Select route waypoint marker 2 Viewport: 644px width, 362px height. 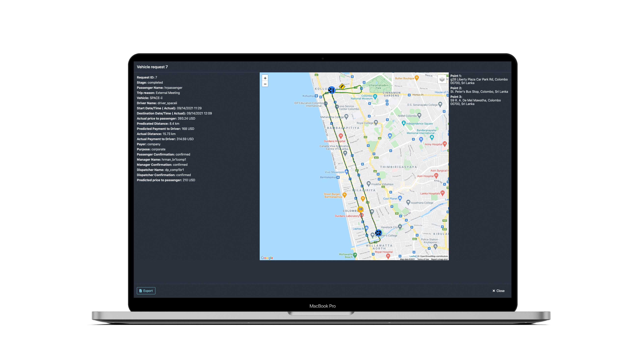coord(379,233)
